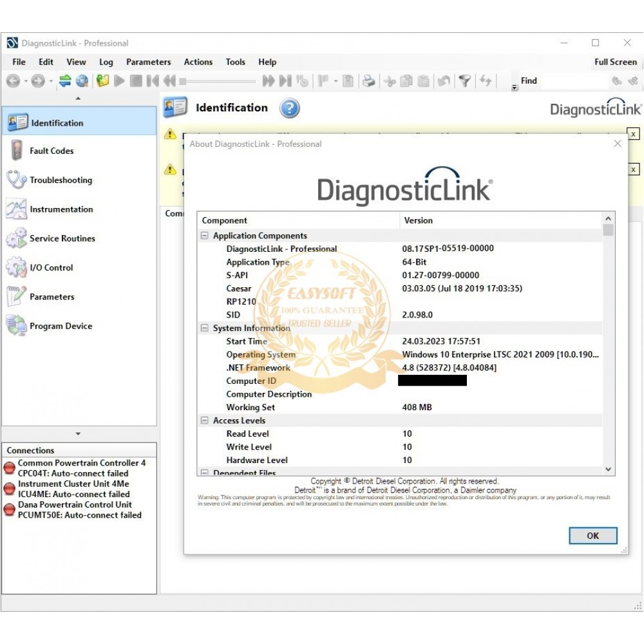Click the About list scroll down arrow
This screenshot has width=644, height=644.
click(609, 469)
